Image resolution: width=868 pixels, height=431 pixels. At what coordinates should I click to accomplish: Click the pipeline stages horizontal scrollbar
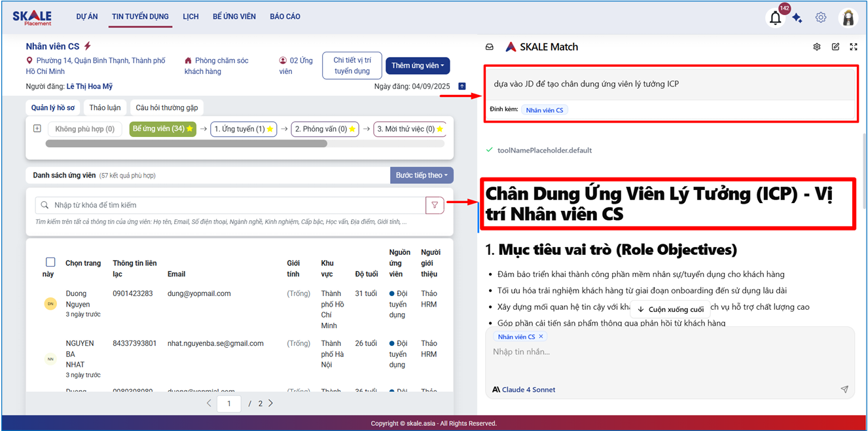point(186,143)
